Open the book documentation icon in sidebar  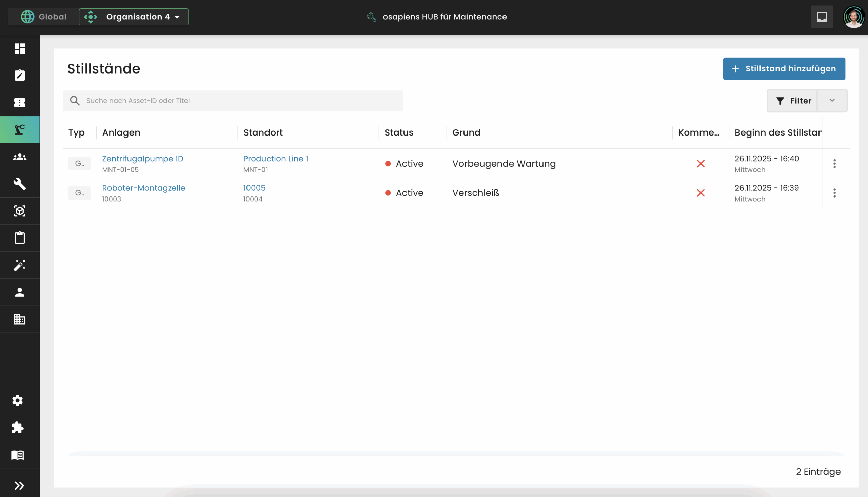click(17, 455)
